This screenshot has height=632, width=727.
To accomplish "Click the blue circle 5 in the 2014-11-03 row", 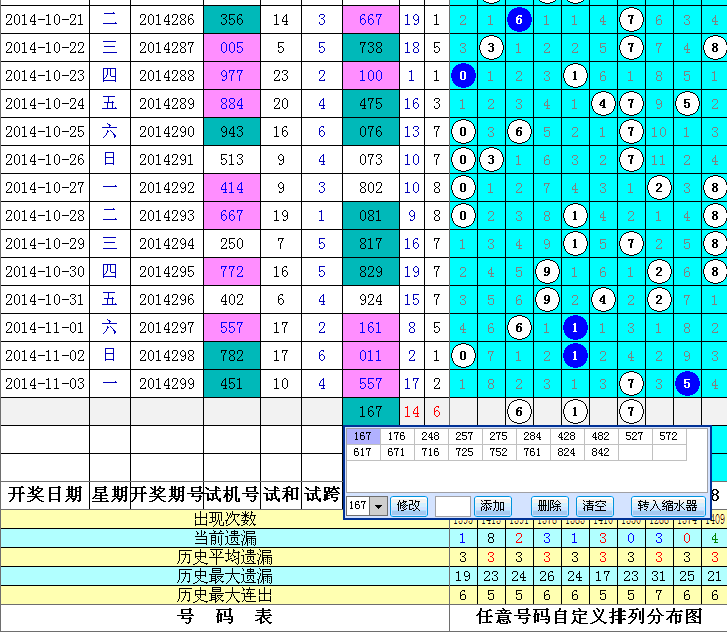I will 686,383.
